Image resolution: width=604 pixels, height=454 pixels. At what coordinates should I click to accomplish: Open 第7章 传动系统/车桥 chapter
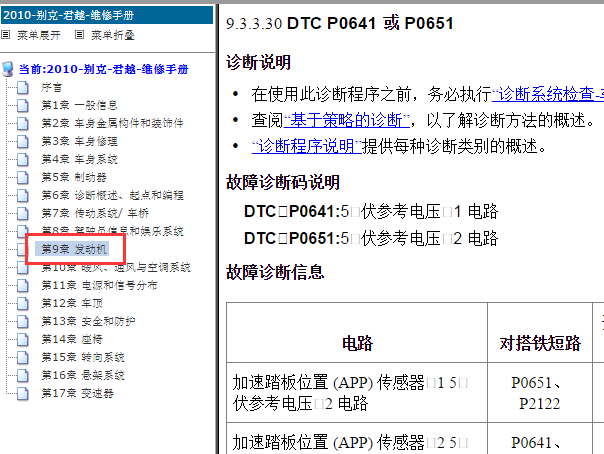click(95, 213)
